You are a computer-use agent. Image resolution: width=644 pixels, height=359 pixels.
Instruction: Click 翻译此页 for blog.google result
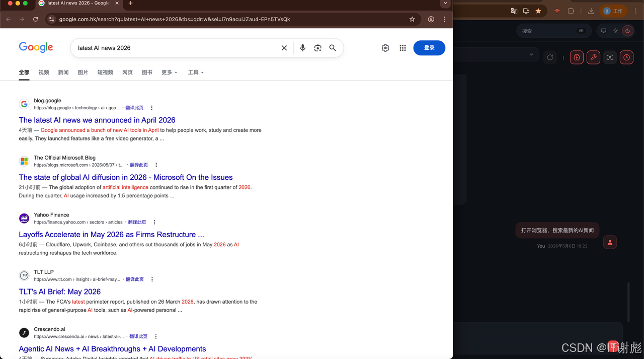134,108
